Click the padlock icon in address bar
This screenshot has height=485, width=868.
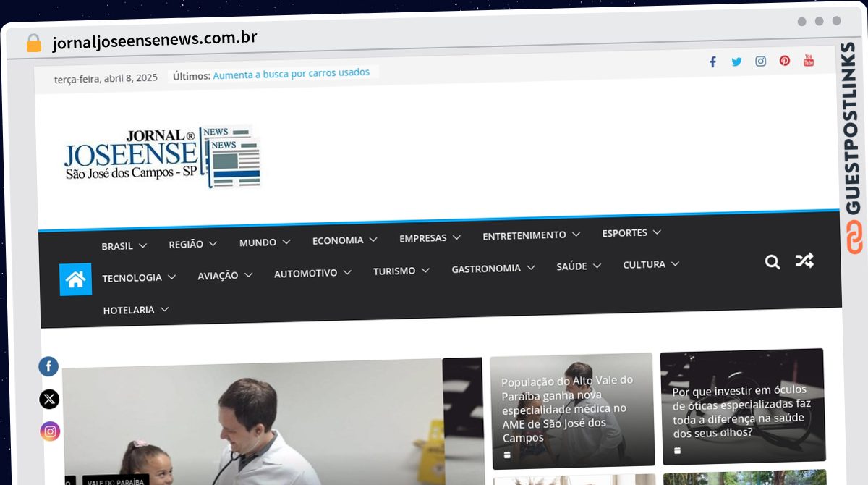point(33,43)
